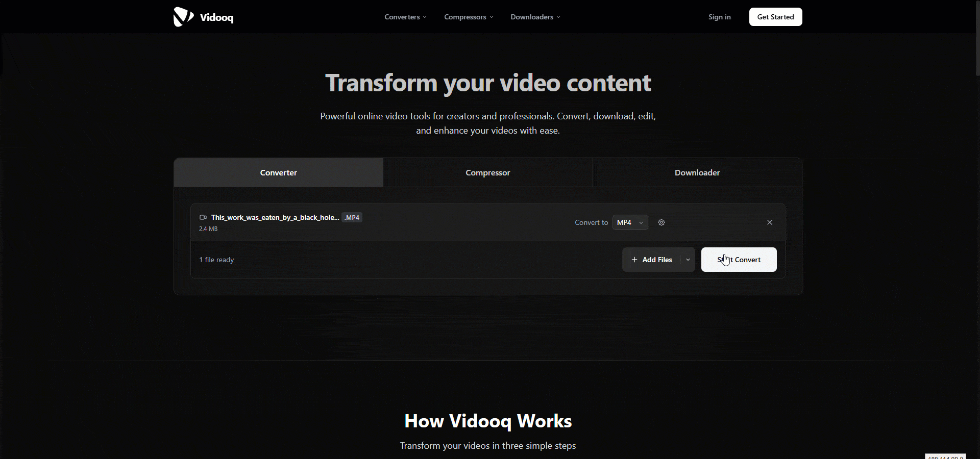
Task: Expand the Compressors navigation menu
Action: point(469,17)
